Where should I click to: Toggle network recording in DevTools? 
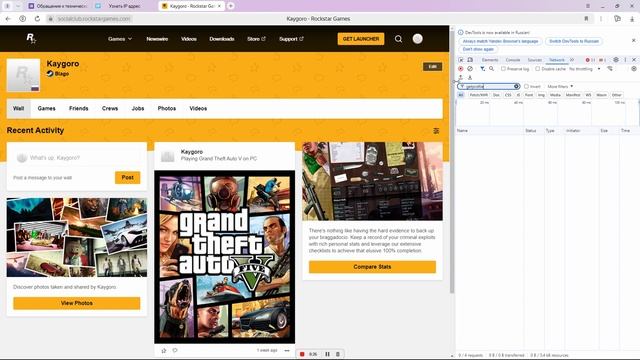pos(461,69)
